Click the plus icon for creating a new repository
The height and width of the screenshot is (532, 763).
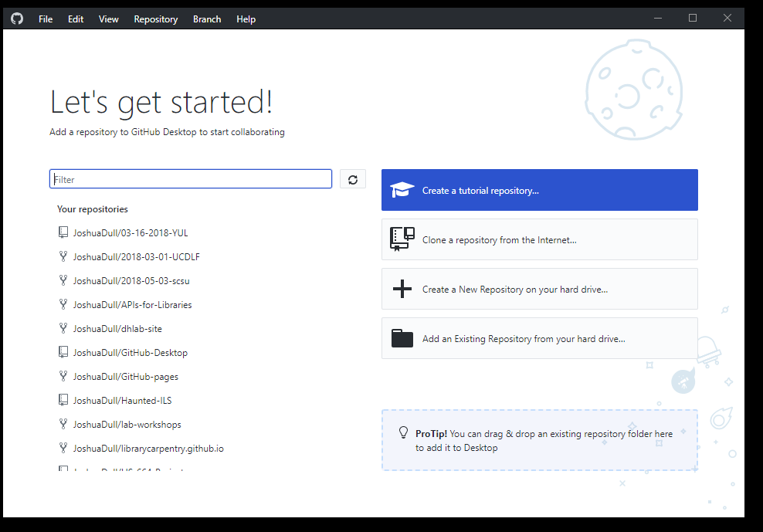coord(402,288)
